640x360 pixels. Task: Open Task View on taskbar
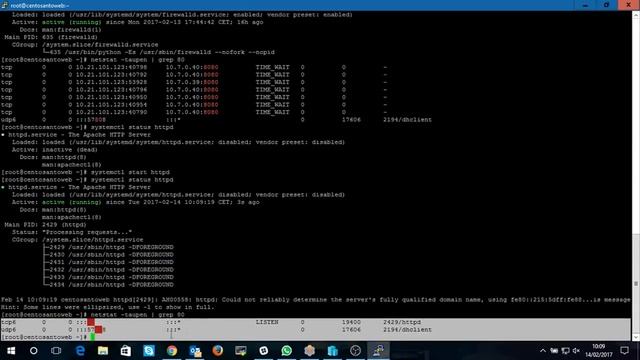tap(56, 351)
